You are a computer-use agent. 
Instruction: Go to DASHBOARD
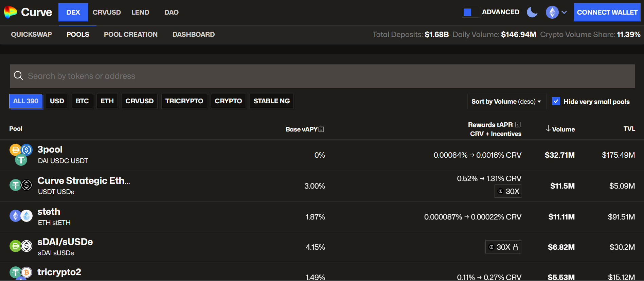194,34
